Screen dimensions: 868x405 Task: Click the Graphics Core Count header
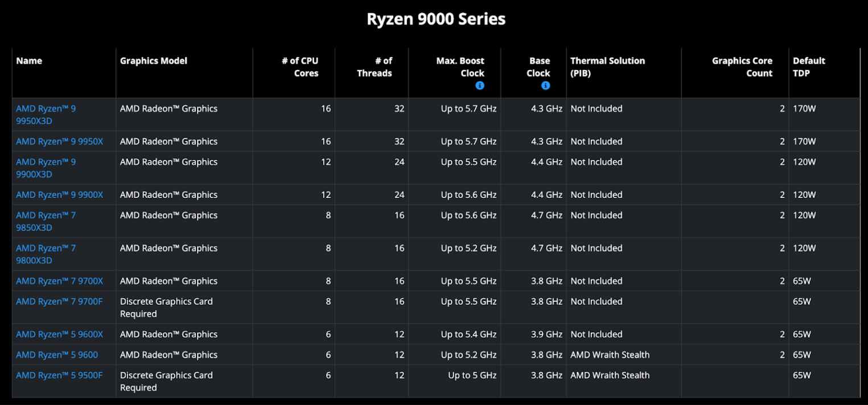[742, 67]
